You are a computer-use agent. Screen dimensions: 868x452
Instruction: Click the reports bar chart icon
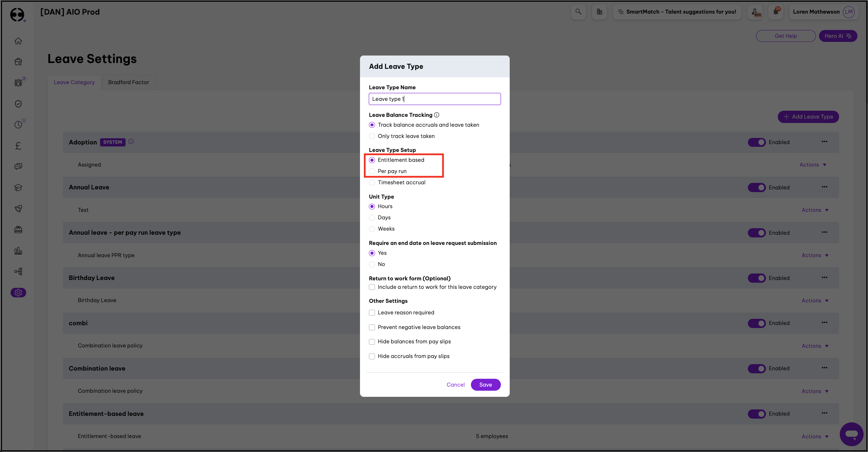click(x=18, y=251)
